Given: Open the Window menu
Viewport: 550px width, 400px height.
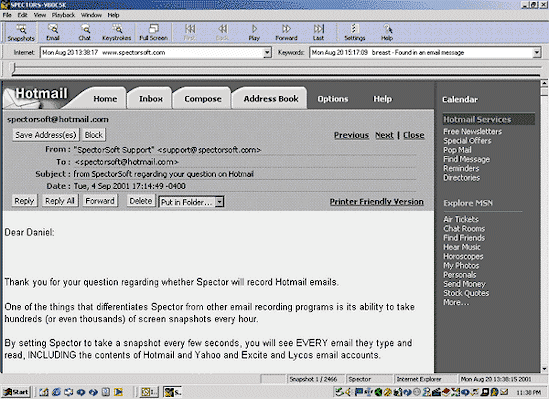Looking at the screenshot, I should 91,15.
